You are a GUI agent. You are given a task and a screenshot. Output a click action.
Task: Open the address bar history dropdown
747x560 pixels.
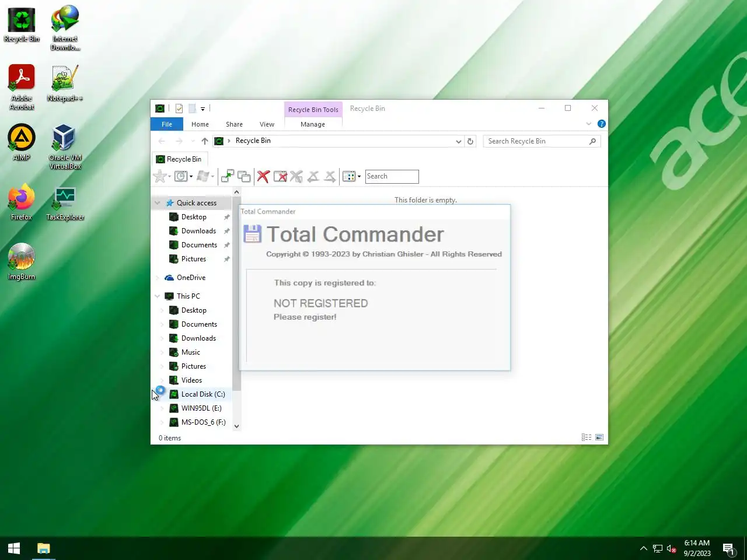pos(458,141)
